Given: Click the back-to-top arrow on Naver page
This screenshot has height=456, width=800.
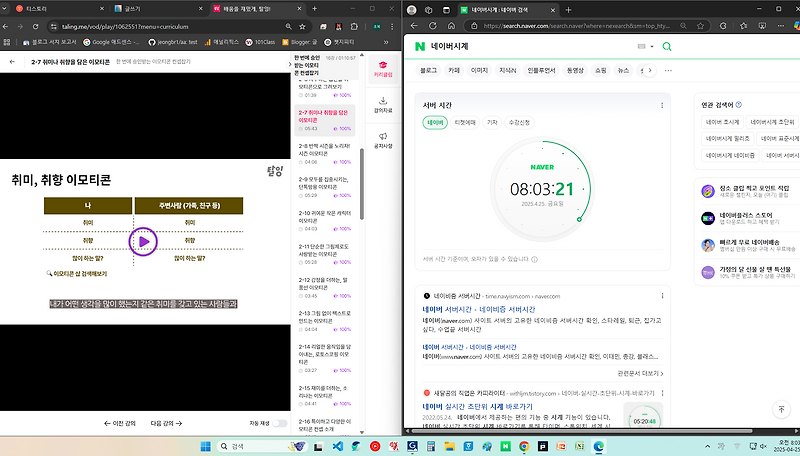Looking at the screenshot, I should 781,409.
